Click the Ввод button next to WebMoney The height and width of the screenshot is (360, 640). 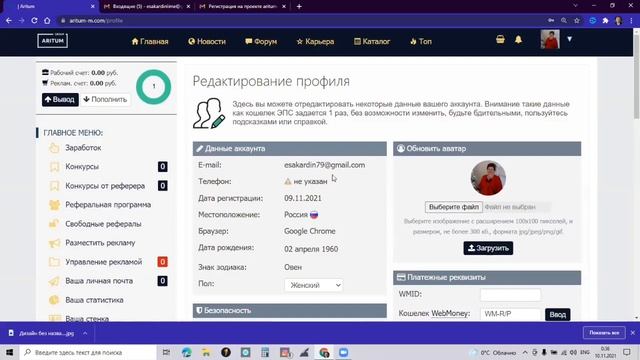tap(558, 314)
